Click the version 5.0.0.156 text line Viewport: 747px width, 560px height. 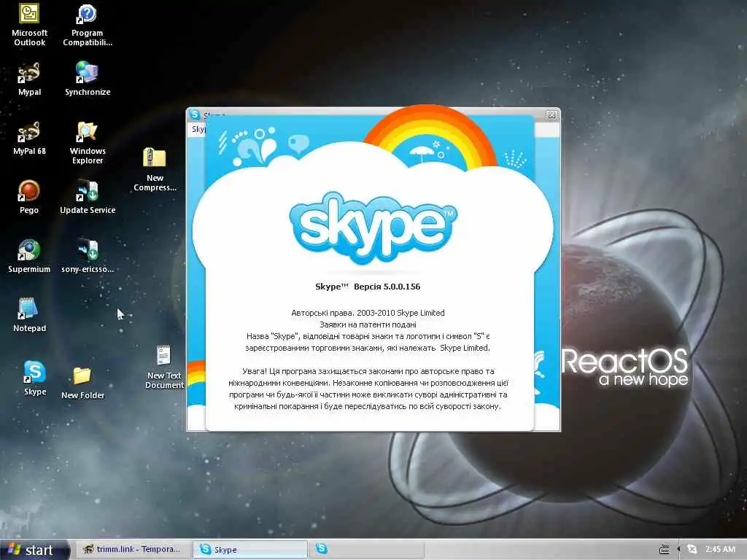click(x=368, y=287)
